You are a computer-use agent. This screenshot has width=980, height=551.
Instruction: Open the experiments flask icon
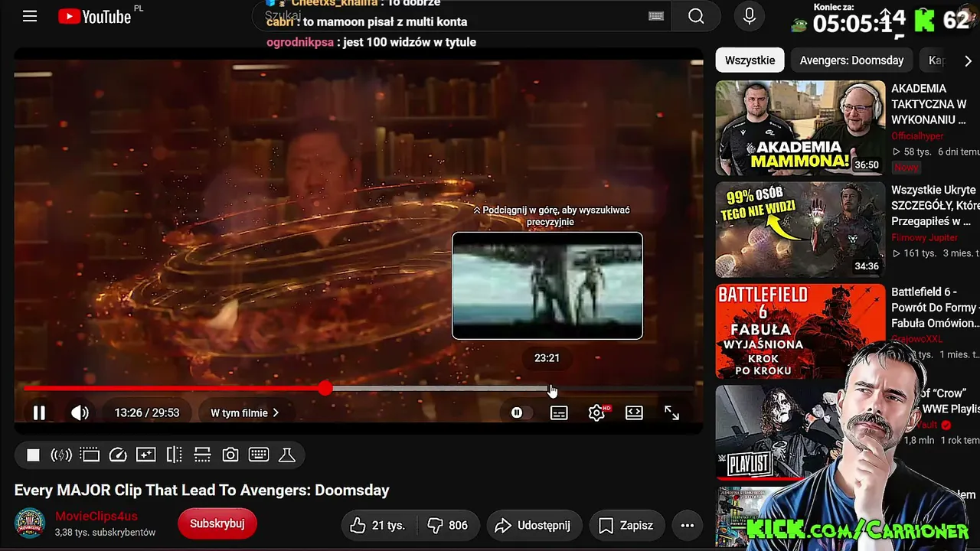click(287, 455)
